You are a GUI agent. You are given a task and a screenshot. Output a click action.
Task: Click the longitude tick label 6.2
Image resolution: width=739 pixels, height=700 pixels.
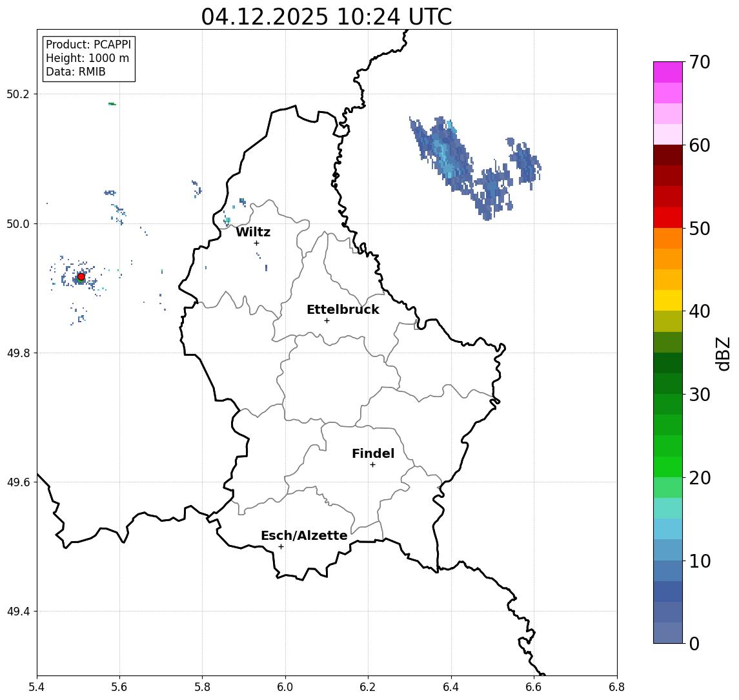tap(368, 687)
